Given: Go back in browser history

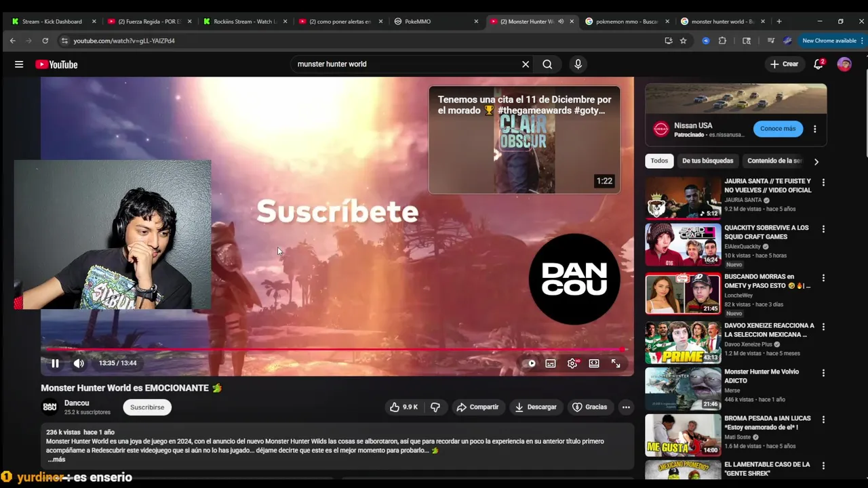Looking at the screenshot, I should (13, 41).
